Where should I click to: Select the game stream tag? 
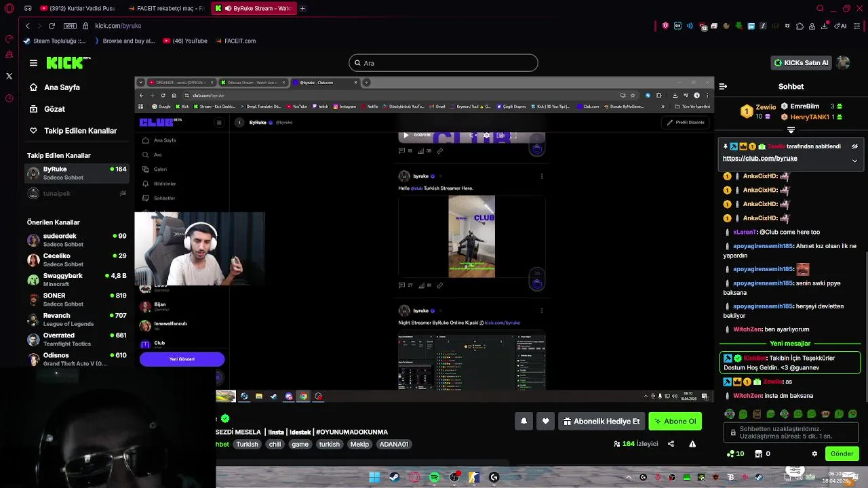[x=300, y=445]
